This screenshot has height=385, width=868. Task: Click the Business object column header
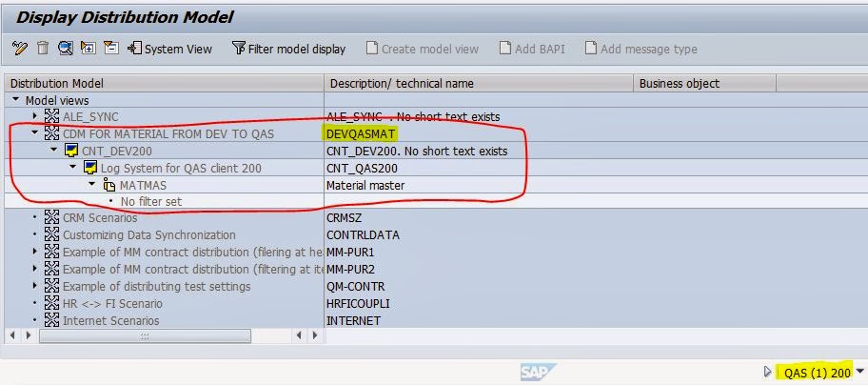[x=704, y=83]
